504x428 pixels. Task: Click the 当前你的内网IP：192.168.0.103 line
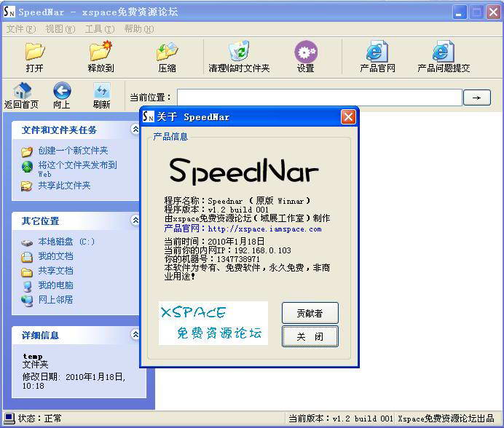227,250
